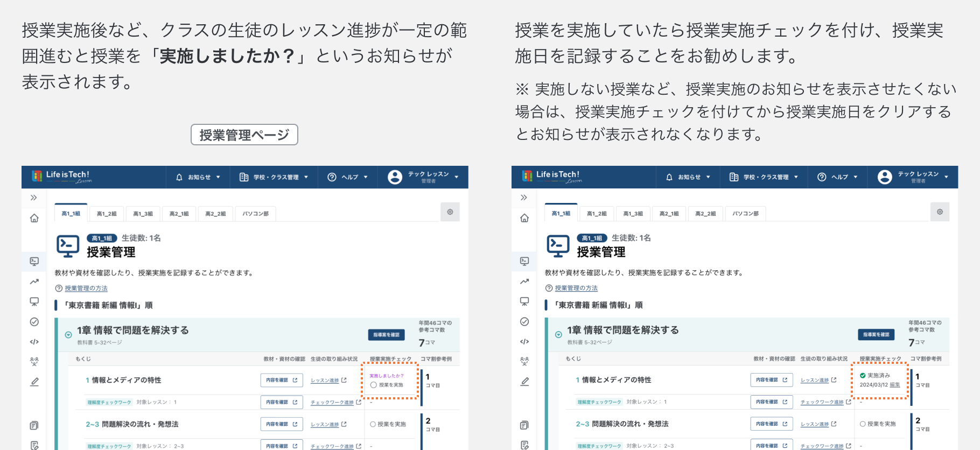Switch to パソコン部 tab in right screenshot

coord(746,214)
